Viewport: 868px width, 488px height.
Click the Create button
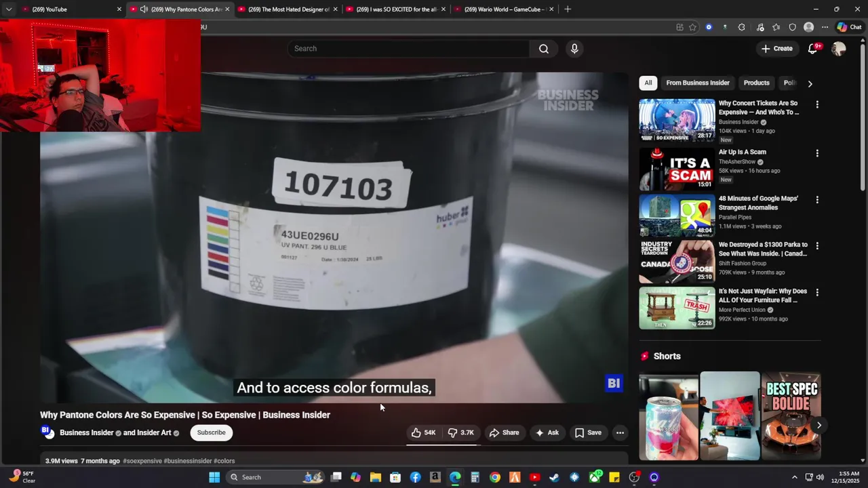pos(776,49)
